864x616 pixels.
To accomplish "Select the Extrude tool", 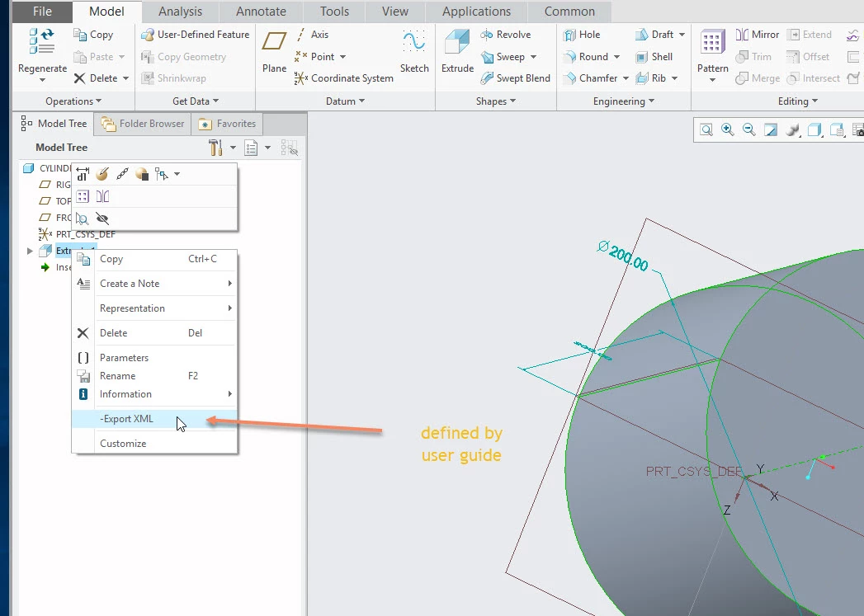I will tap(457, 52).
